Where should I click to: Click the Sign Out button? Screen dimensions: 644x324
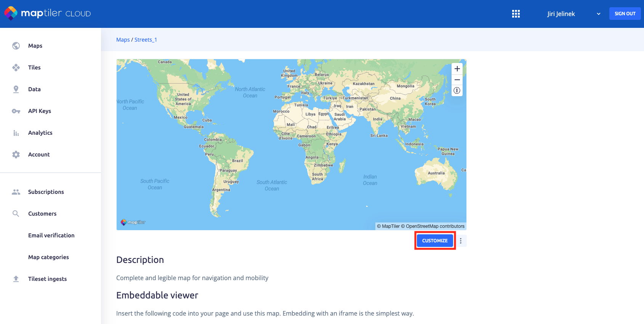point(625,14)
